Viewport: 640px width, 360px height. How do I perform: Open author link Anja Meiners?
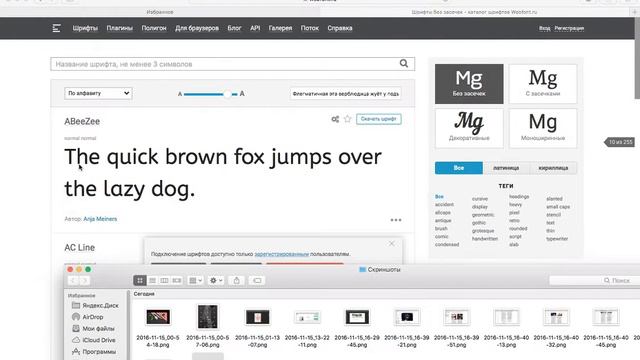[100, 219]
